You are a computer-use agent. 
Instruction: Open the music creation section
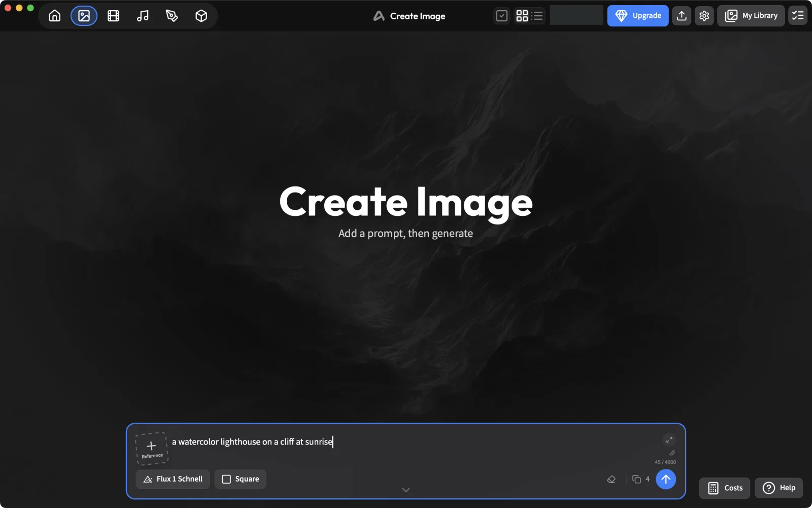[143, 16]
